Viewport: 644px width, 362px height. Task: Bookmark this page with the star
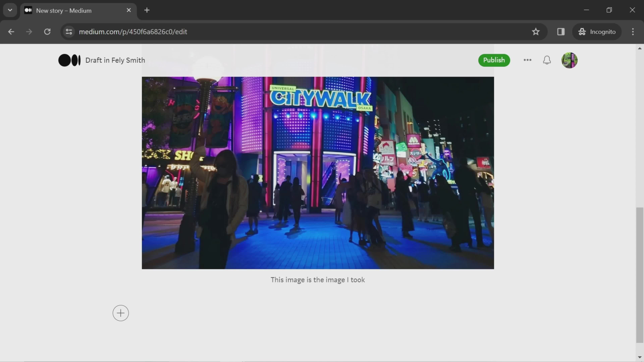tap(535, 32)
